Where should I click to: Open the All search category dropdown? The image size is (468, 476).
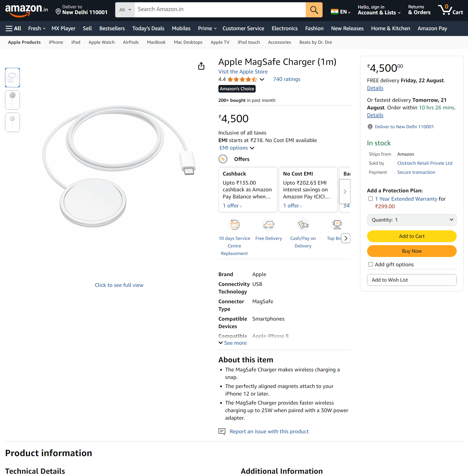125,10
